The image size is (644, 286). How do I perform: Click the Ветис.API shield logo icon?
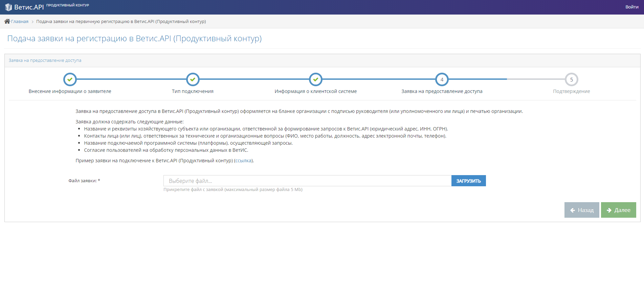[8, 7]
